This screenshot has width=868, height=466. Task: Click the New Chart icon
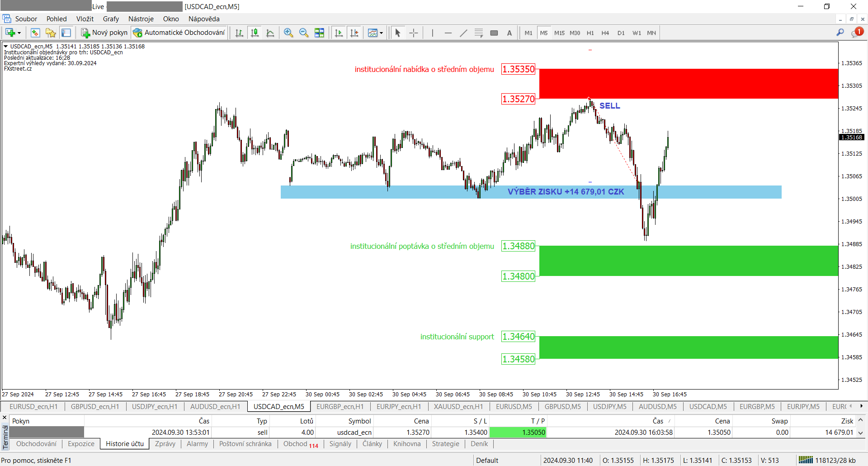coord(10,33)
